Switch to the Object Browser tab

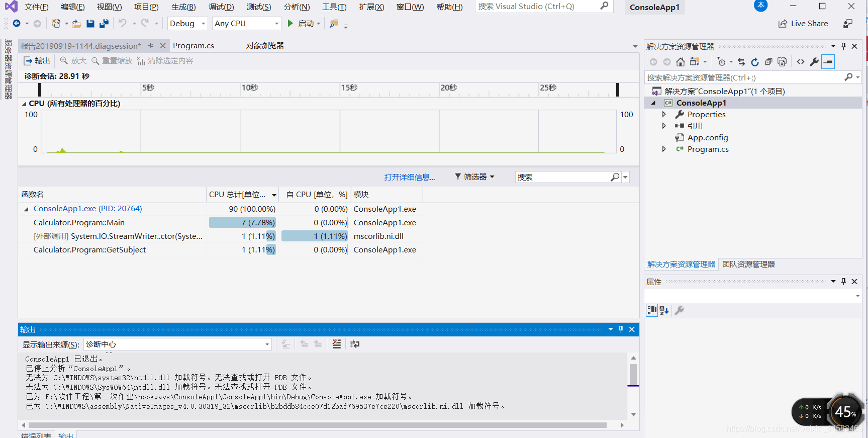pos(265,46)
